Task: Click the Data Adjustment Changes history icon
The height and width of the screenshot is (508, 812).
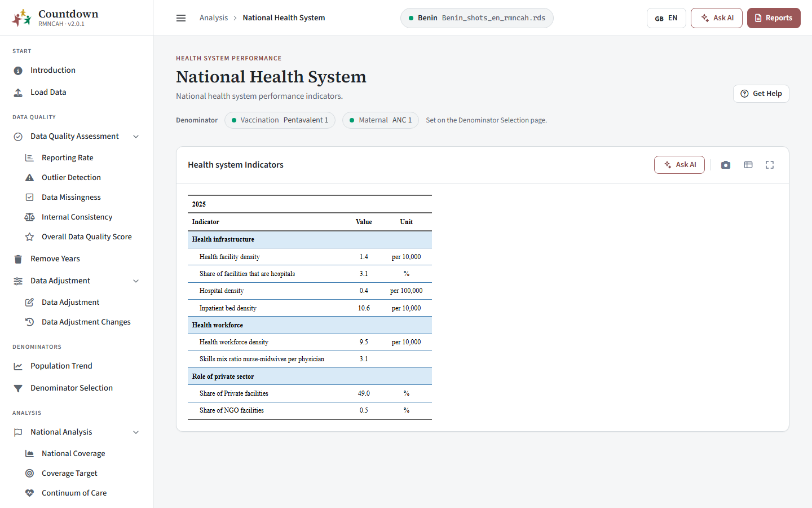Action: point(29,322)
